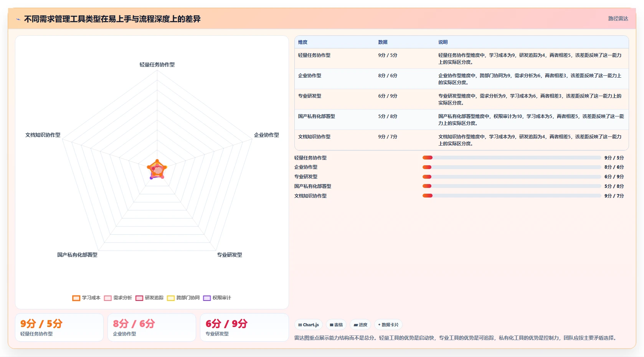Viewport: 644px width, 357px height.
Task: Click the Chart.js tag chip
Action: point(309,325)
